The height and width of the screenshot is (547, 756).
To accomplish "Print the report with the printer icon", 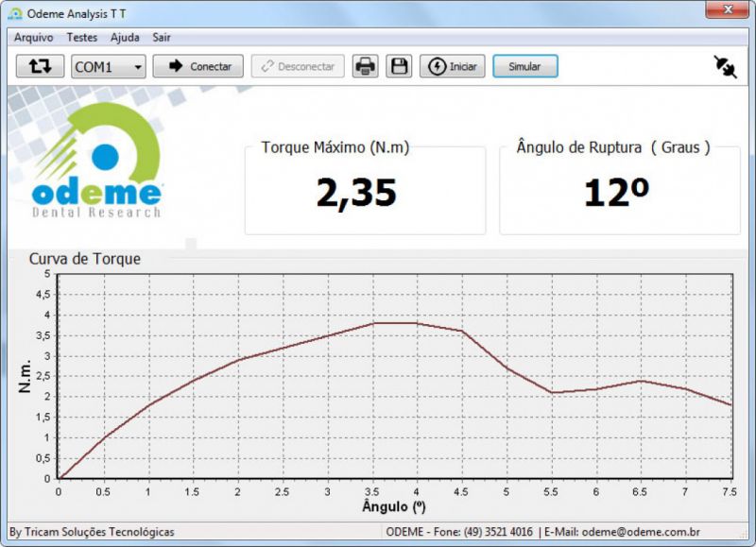I will click(365, 66).
